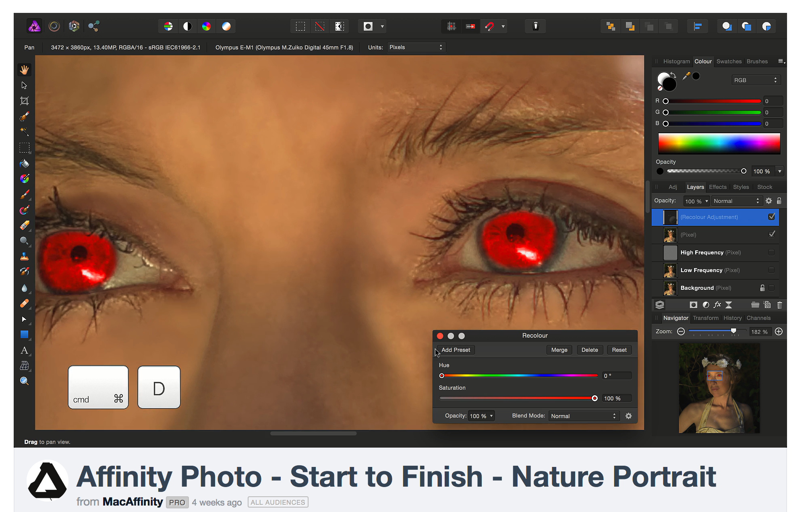
Task: Select the Erase Brush tool
Action: tap(24, 225)
